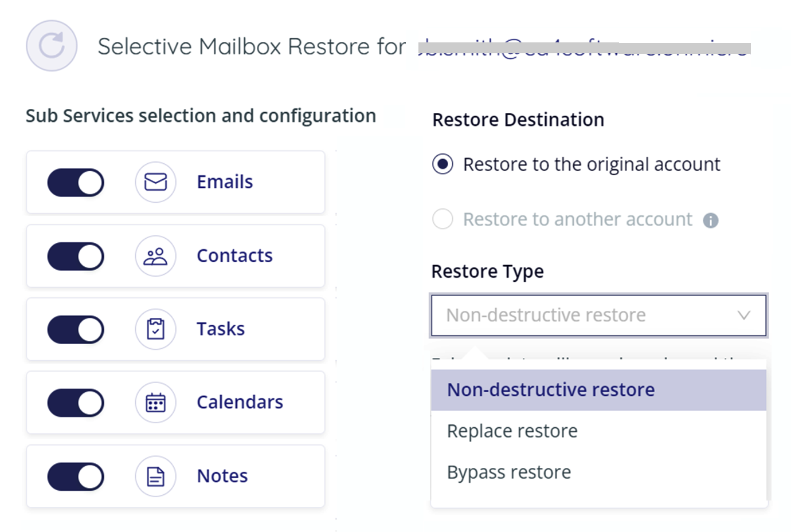Click the circular restore arrow icon
This screenshot has height=532, width=791.
click(52, 46)
